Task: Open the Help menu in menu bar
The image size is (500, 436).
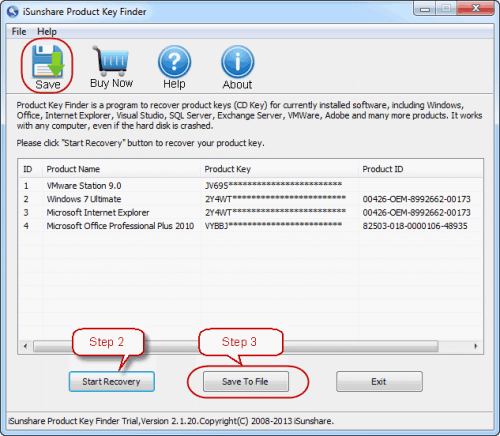Action: [x=47, y=32]
